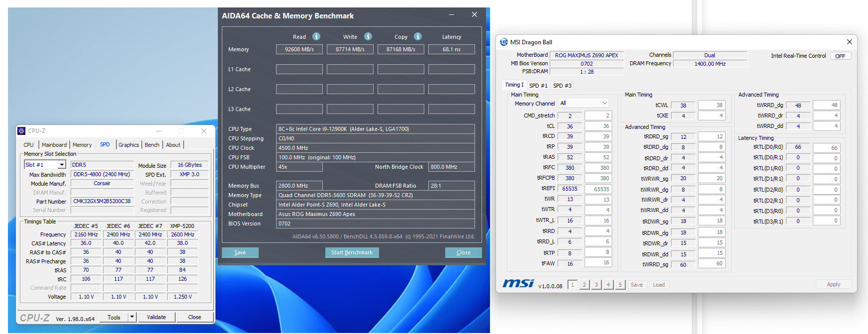This screenshot has width=868, height=334.
Task: Select the Timing I tab in MSI Dragon Ball
Action: click(514, 85)
